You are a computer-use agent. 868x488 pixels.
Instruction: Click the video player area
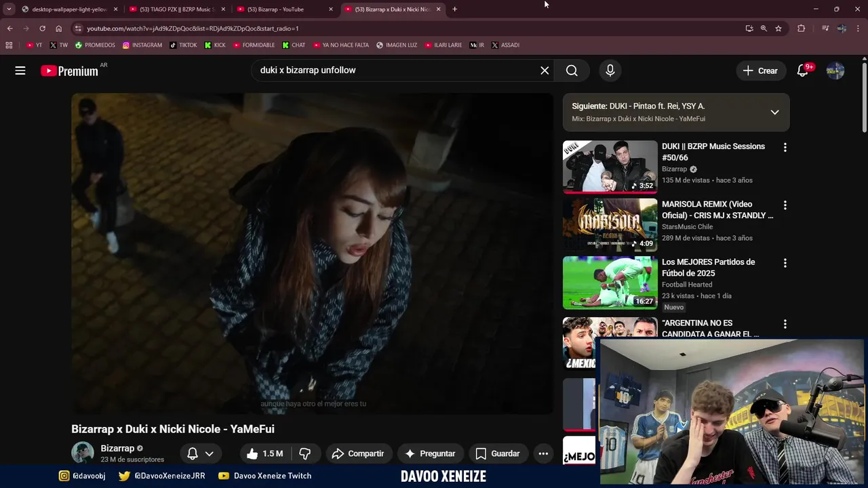(x=312, y=253)
